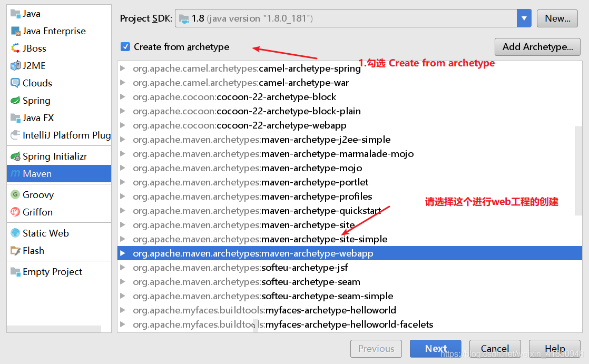This screenshot has width=589, height=364.
Task: Click the Empty Project icon
Action: pyautogui.click(x=15, y=272)
